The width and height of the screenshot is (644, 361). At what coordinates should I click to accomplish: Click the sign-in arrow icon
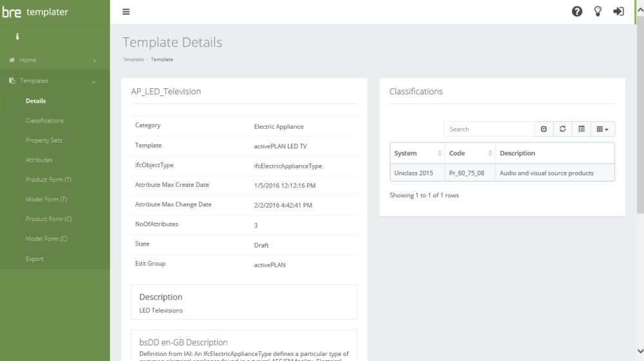point(618,12)
